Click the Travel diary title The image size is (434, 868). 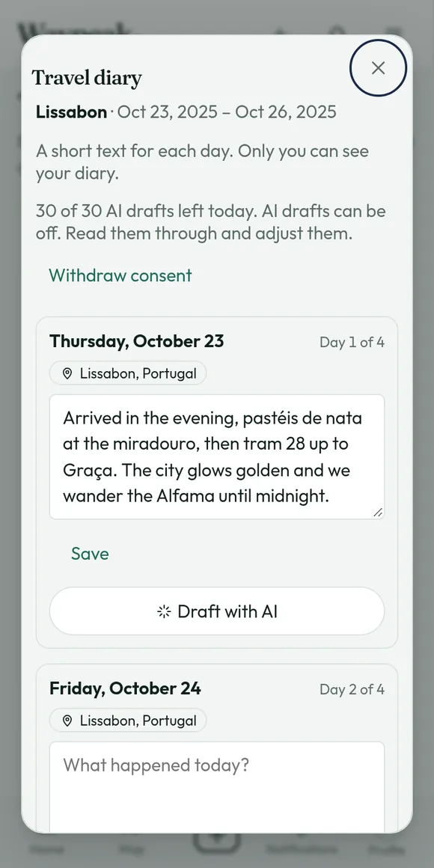pos(87,78)
